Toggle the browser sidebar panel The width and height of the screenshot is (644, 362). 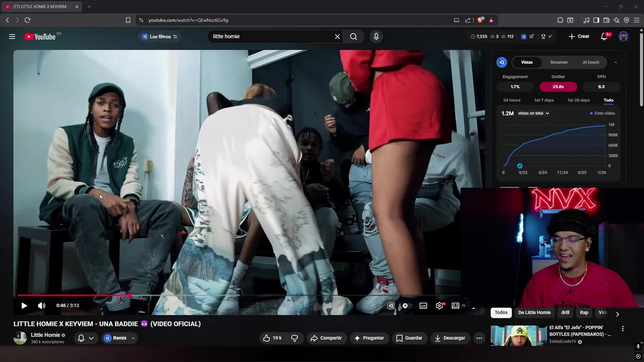(596, 20)
